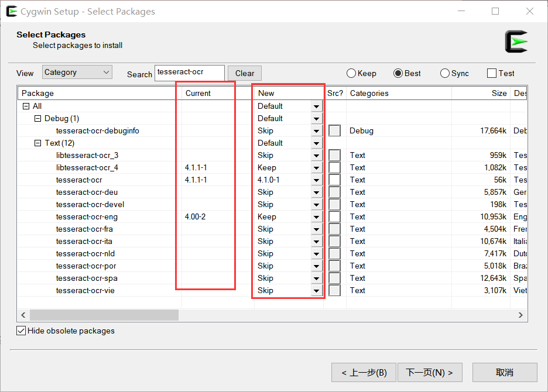548x392 pixels.
Task: Click the Clear search button
Action: [245, 73]
